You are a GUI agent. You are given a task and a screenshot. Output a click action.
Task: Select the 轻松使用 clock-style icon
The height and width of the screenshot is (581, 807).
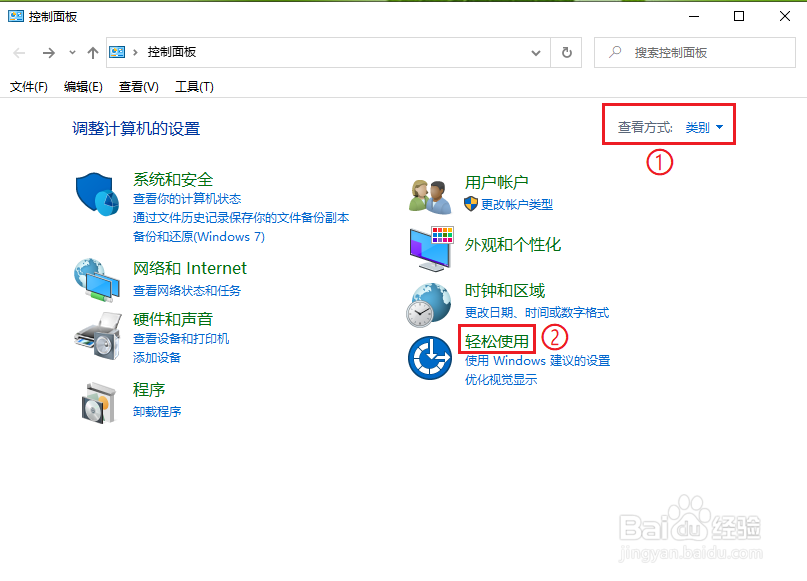click(x=429, y=360)
